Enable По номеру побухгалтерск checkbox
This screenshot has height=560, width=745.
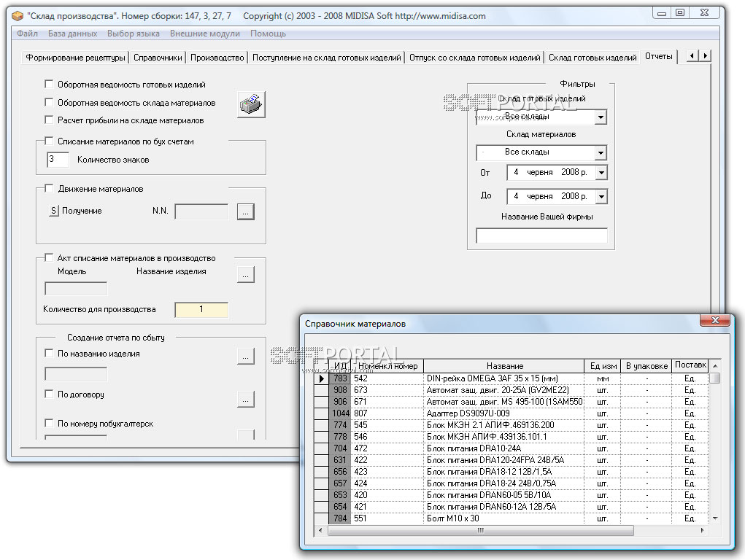click(48, 423)
